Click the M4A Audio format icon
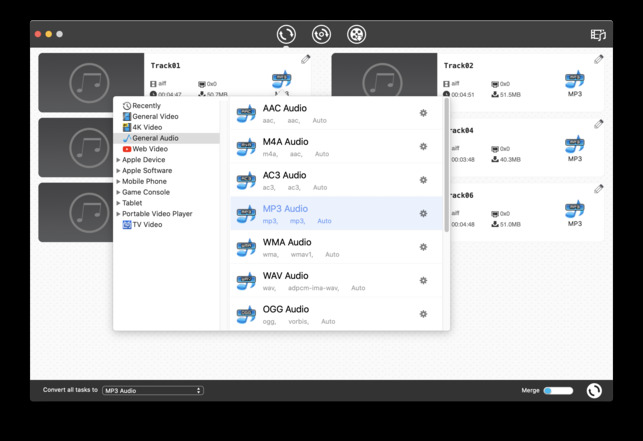The height and width of the screenshot is (441, 643). [246, 147]
